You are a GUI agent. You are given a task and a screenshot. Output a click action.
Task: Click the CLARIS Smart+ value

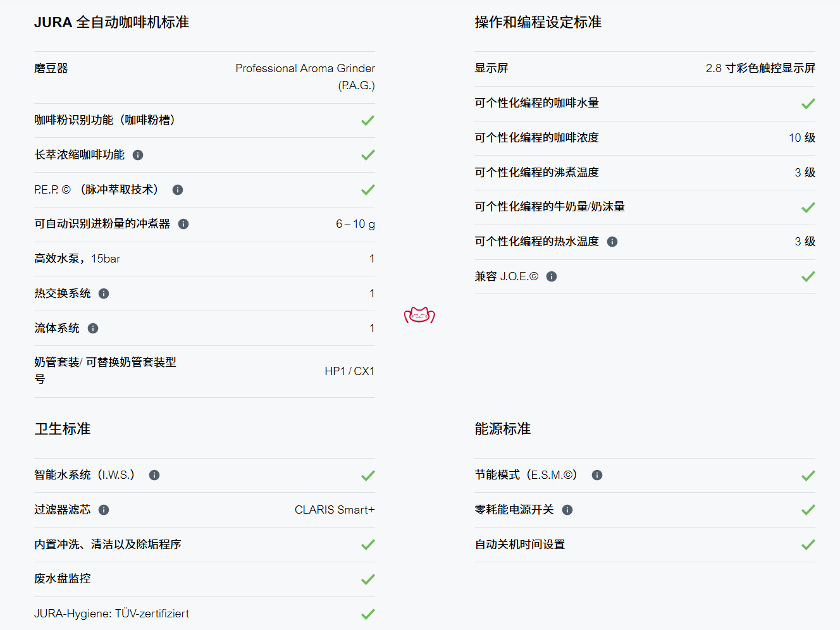pyautogui.click(x=335, y=510)
